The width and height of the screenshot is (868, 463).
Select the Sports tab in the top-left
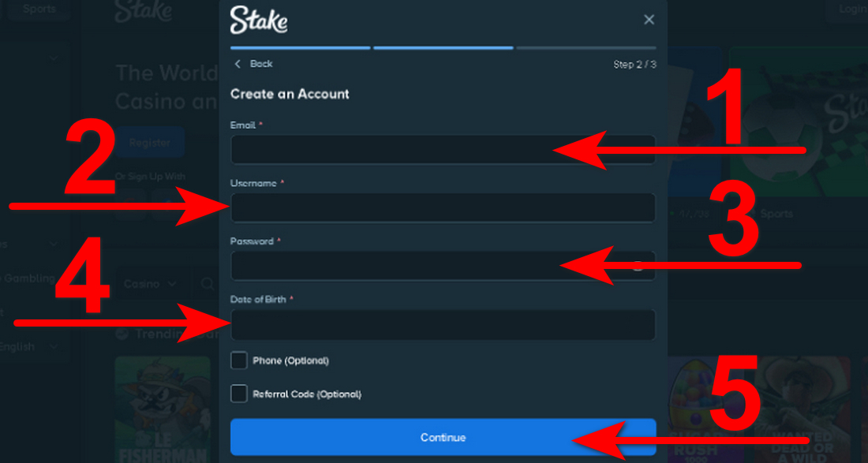(x=38, y=9)
